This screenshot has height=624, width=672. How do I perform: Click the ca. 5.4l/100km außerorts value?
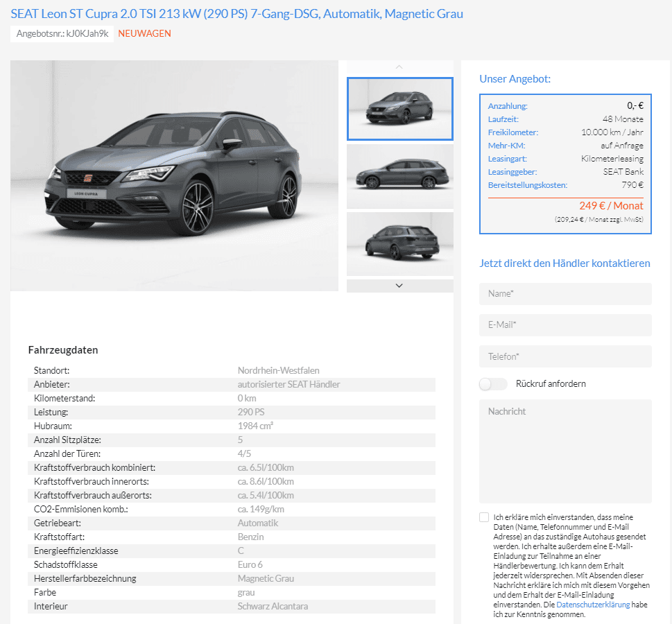(266, 496)
